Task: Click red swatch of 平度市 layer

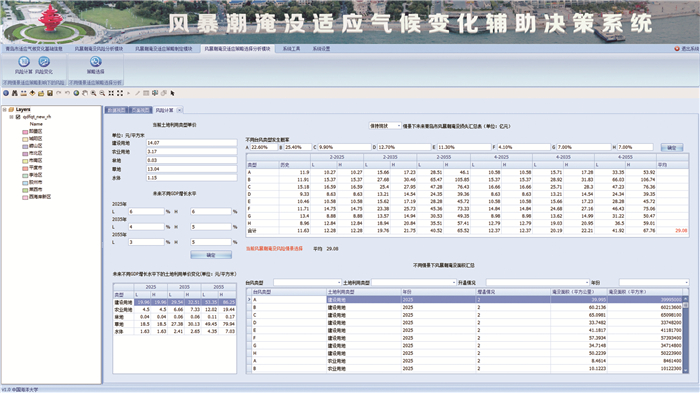Action: pos(25,168)
